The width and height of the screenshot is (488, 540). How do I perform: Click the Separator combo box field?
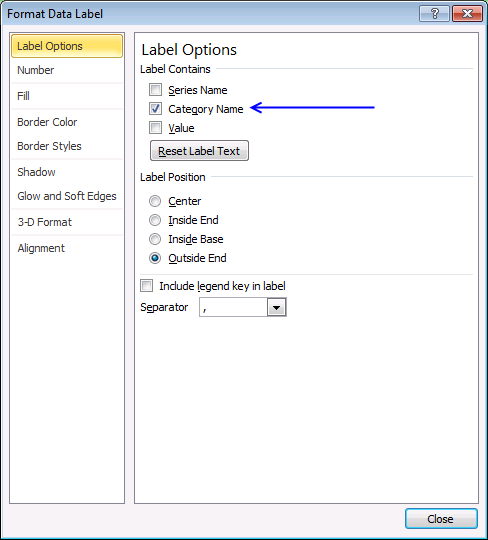243,307
